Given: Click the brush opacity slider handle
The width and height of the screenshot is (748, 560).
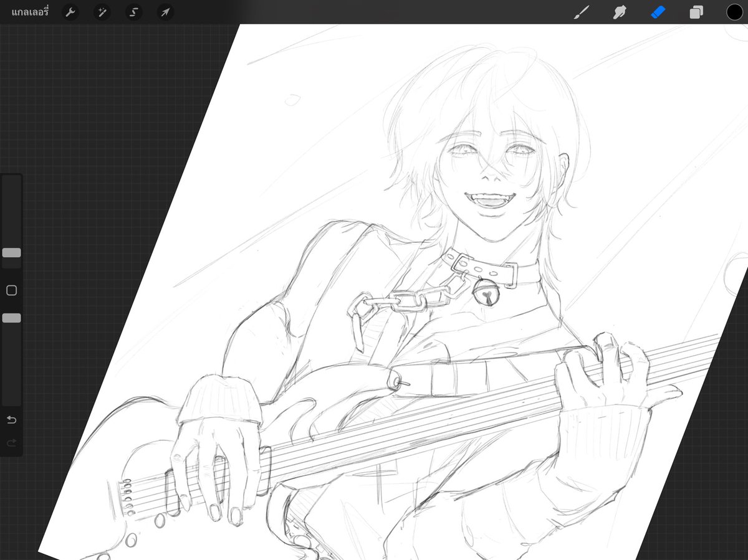Looking at the screenshot, I should (11, 318).
